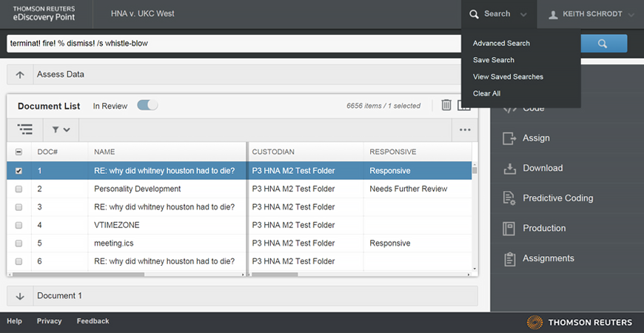Toggle the select-all header checkbox
The image size is (644, 333).
(19, 152)
